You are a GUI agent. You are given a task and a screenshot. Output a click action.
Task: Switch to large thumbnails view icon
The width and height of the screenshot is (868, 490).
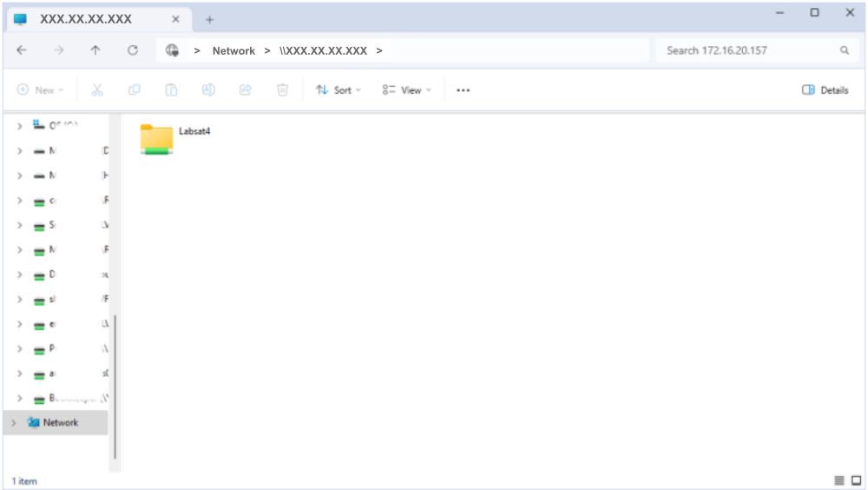click(857, 480)
